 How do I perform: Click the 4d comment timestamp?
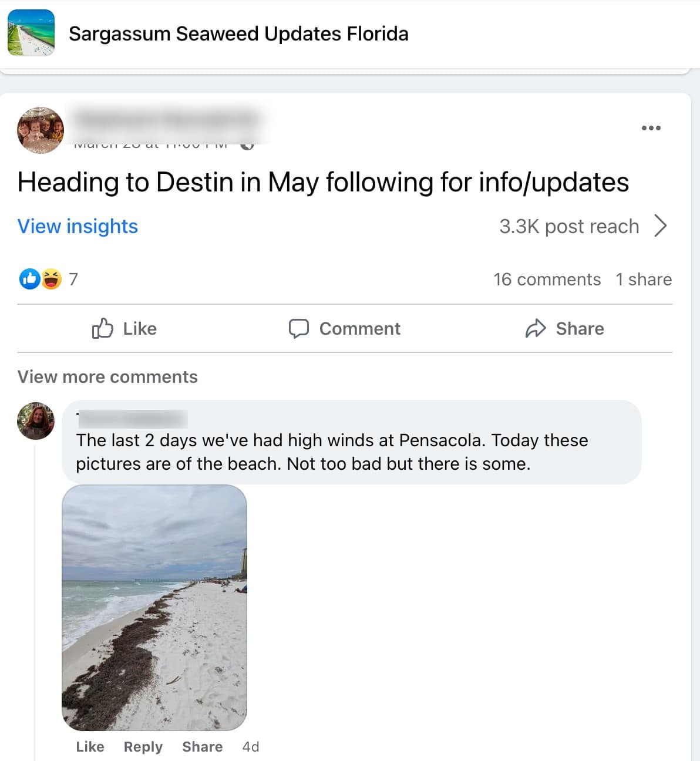point(251,746)
